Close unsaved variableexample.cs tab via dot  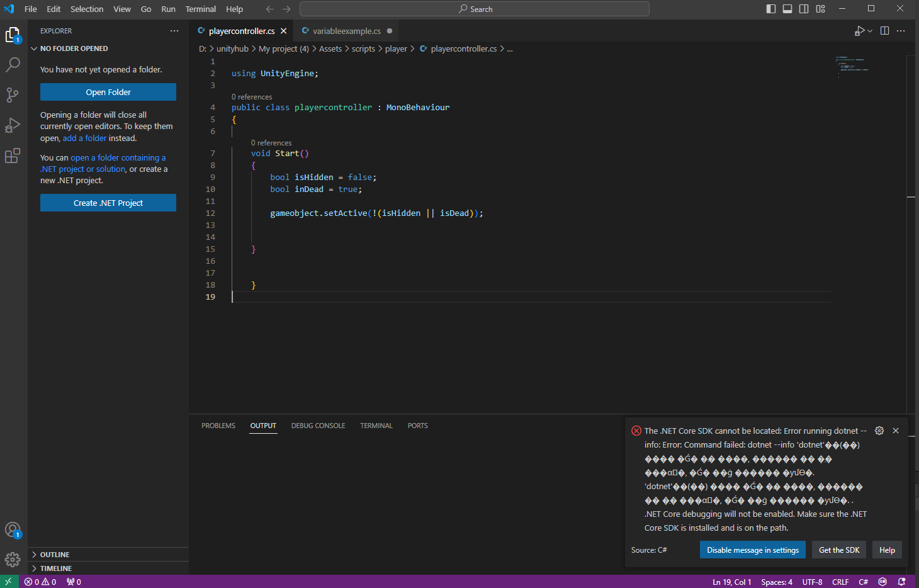(390, 31)
